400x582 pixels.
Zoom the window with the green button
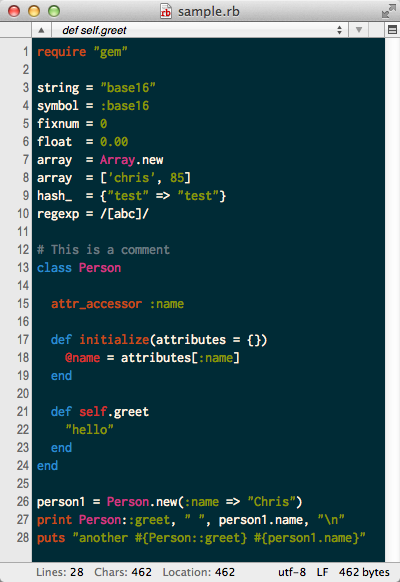pos(54,11)
